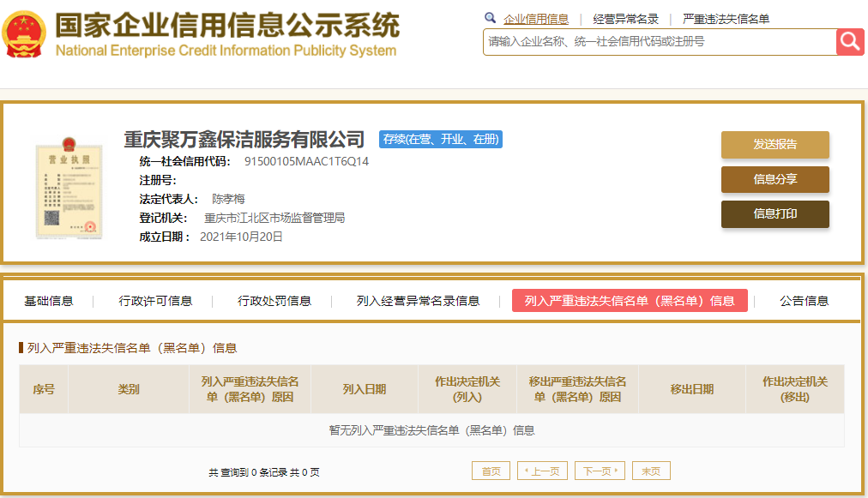This screenshot has width=868, height=498.
Task: Switch to the 基础信息 tab
Action: (x=49, y=301)
